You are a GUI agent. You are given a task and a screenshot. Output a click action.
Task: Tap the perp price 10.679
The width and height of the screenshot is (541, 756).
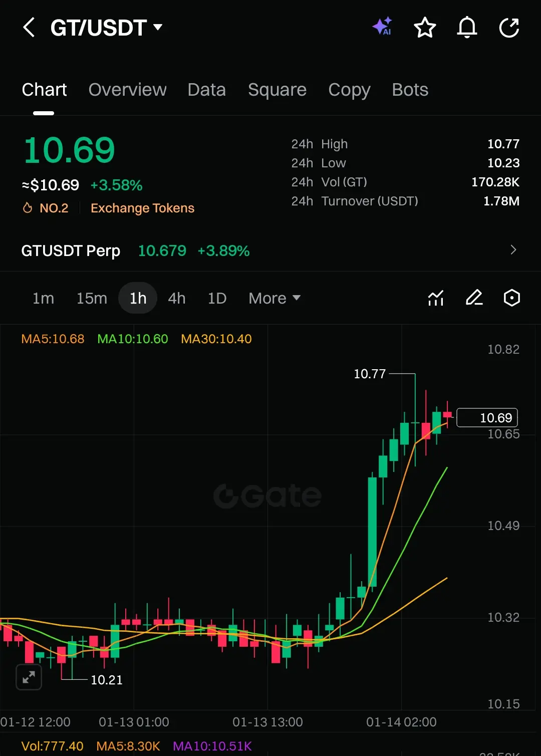click(x=162, y=250)
